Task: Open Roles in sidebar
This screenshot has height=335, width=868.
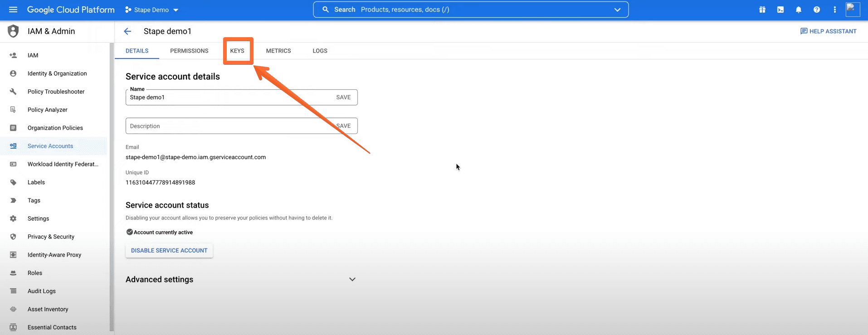Action: [35, 273]
